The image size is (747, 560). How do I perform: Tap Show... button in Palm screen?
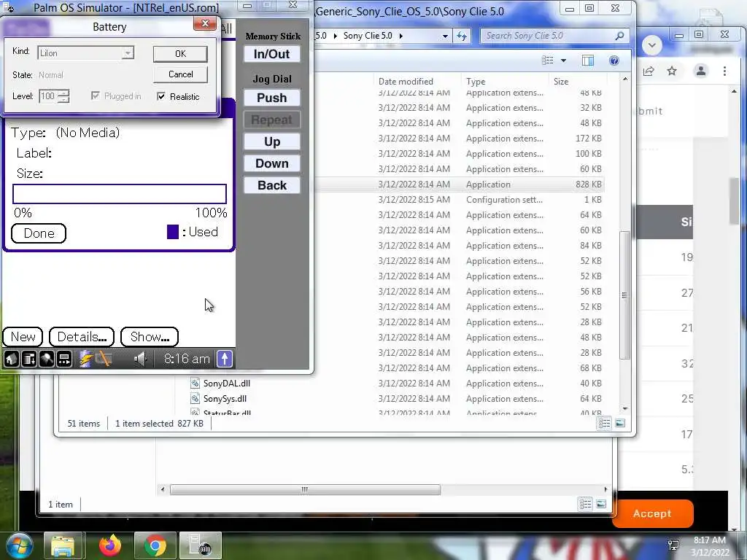[150, 337]
